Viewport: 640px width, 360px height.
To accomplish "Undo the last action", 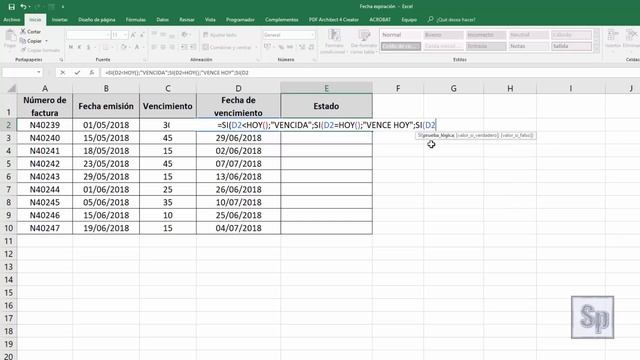I will point(24,7).
